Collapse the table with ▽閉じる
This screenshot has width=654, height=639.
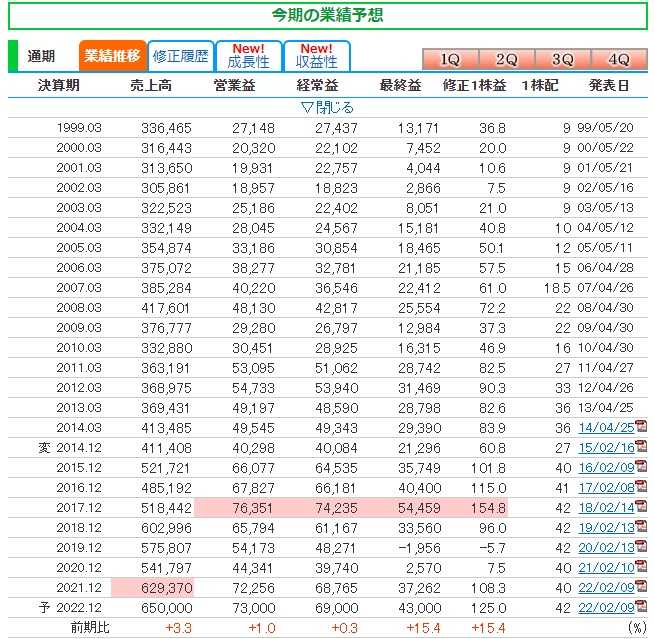click(327, 107)
